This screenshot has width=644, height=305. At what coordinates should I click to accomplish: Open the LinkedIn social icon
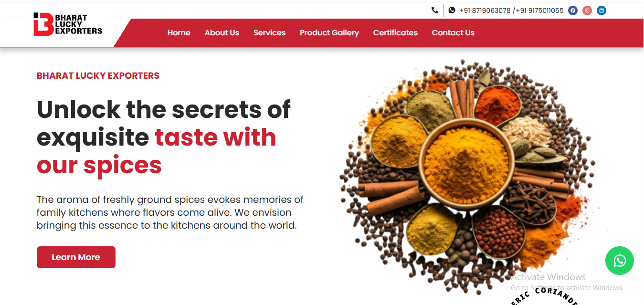(x=602, y=11)
